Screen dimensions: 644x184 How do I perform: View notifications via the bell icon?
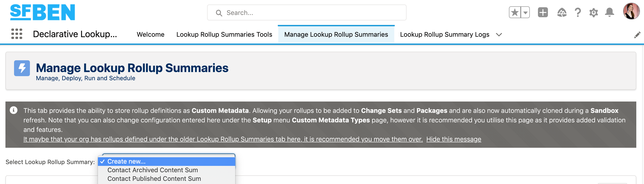pos(610,12)
